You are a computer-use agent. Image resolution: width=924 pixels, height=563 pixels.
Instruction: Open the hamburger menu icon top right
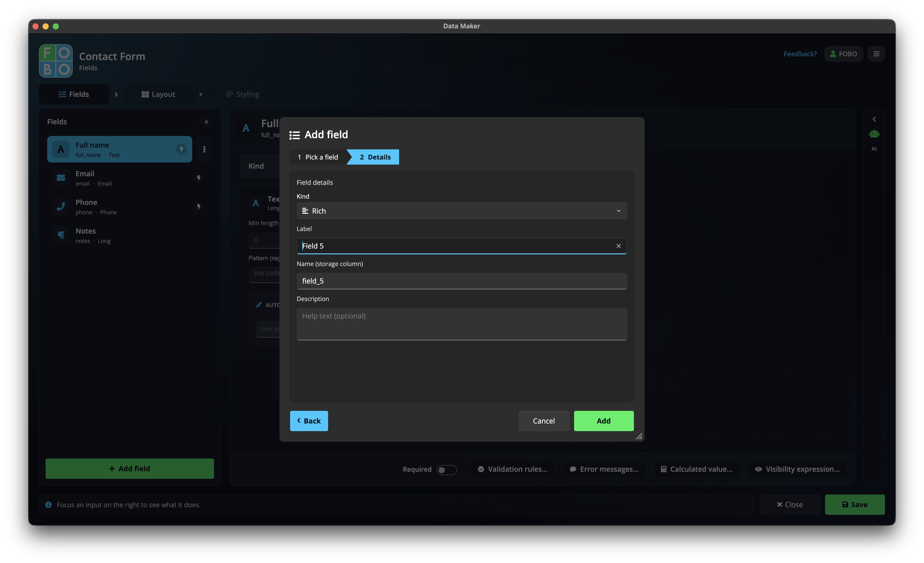[x=876, y=54]
